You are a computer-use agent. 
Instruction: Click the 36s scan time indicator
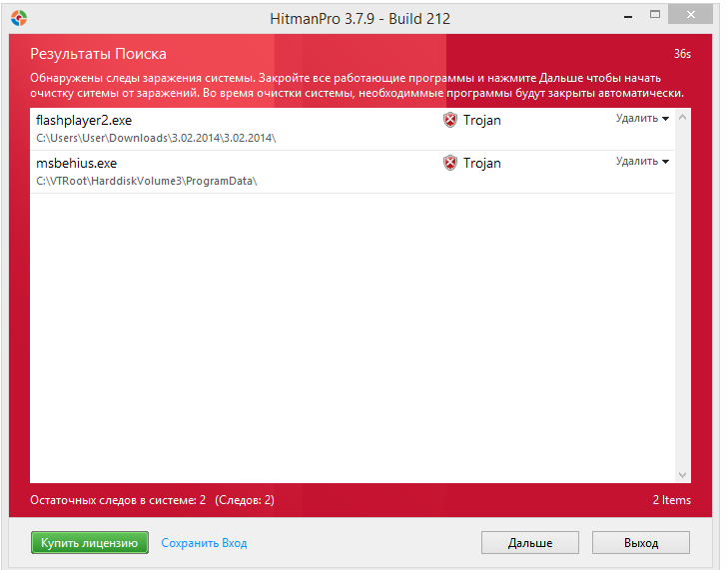click(682, 54)
